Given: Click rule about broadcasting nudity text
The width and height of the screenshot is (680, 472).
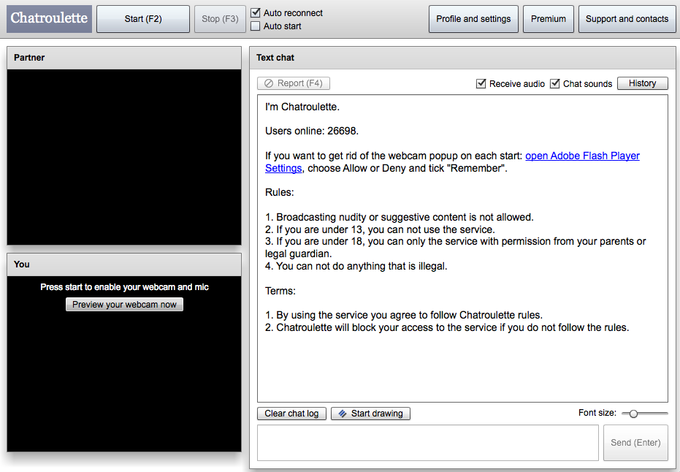Looking at the screenshot, I should [399, 217].
